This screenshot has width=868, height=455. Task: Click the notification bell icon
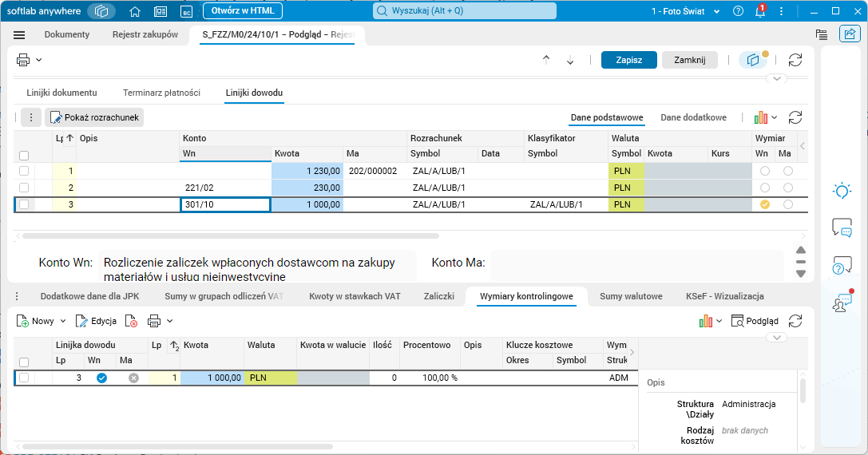[x=760, y=11]
